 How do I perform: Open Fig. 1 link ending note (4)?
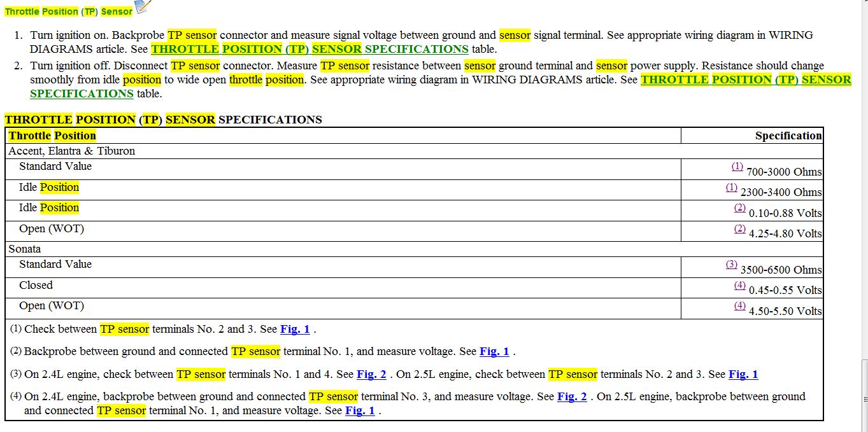pyautogui.click(x=360, y=410)
